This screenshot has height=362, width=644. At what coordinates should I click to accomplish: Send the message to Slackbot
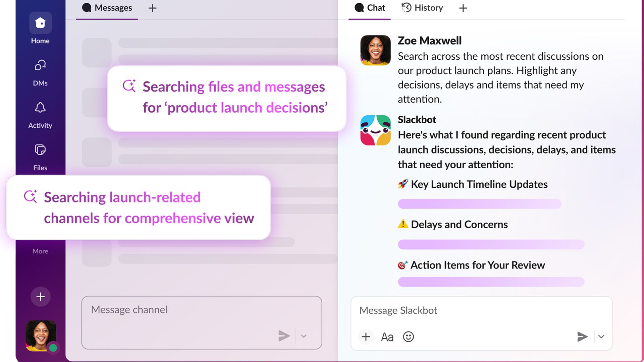pos(583,337)
